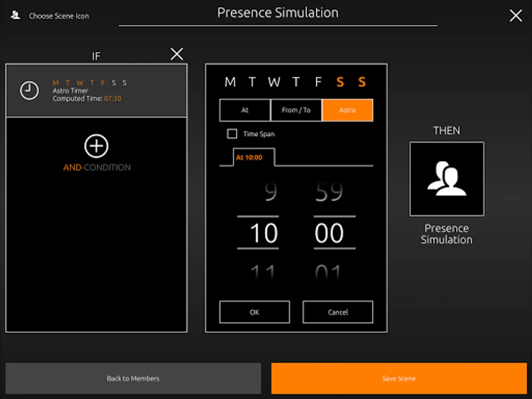Click the Choose Scene Icon person icon

[16, 16]
